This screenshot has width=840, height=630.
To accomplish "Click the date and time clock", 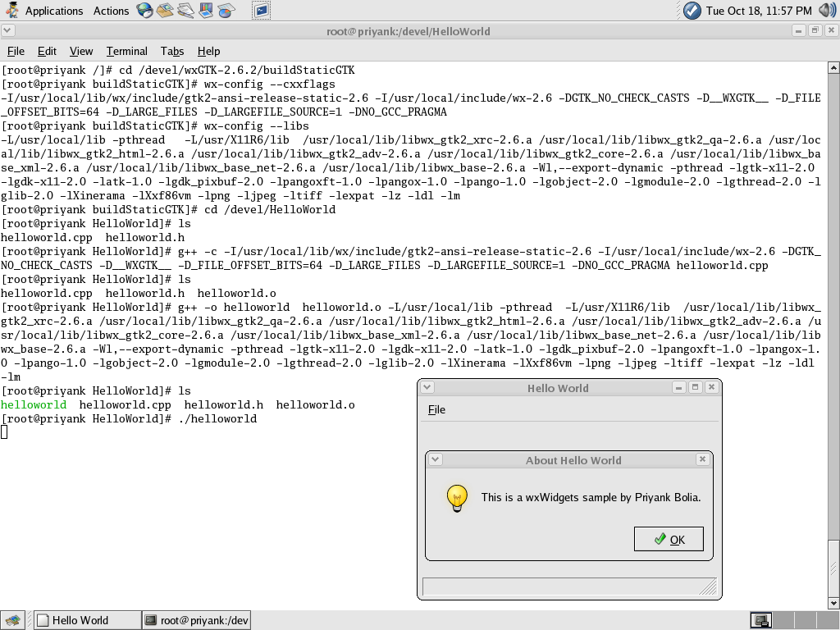I will coord(759,11).
